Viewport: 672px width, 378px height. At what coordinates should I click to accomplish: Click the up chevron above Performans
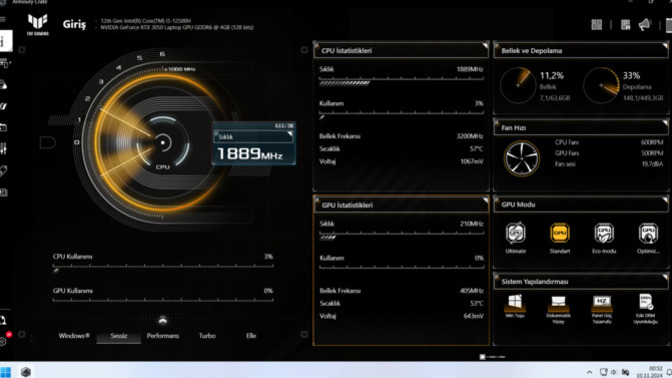click(162, 320)
